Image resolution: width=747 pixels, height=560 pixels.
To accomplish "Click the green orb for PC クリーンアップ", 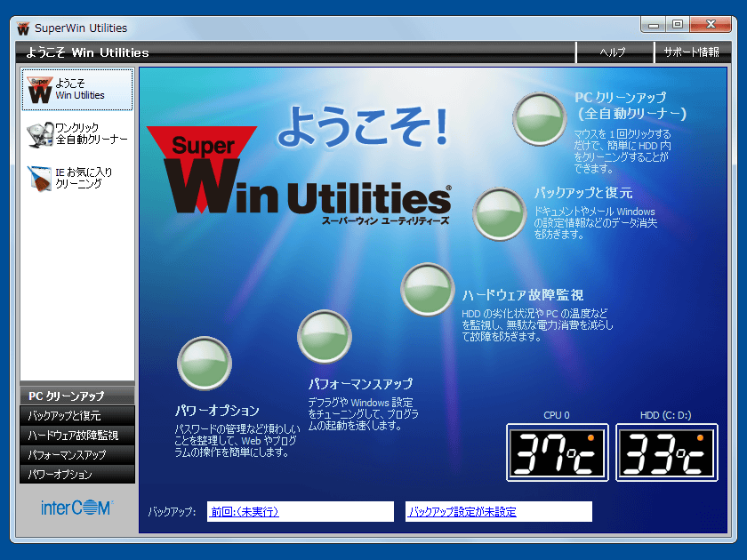I will pyautogui.click(x=539, y=119).
